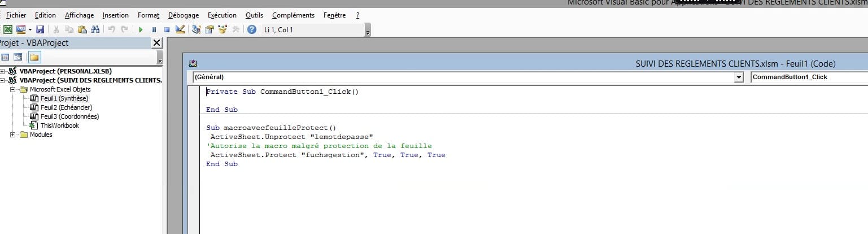Click the Toolbox icon in the toolbar
The height and width of the screenshot is (234, 868).
click(235, 29)
